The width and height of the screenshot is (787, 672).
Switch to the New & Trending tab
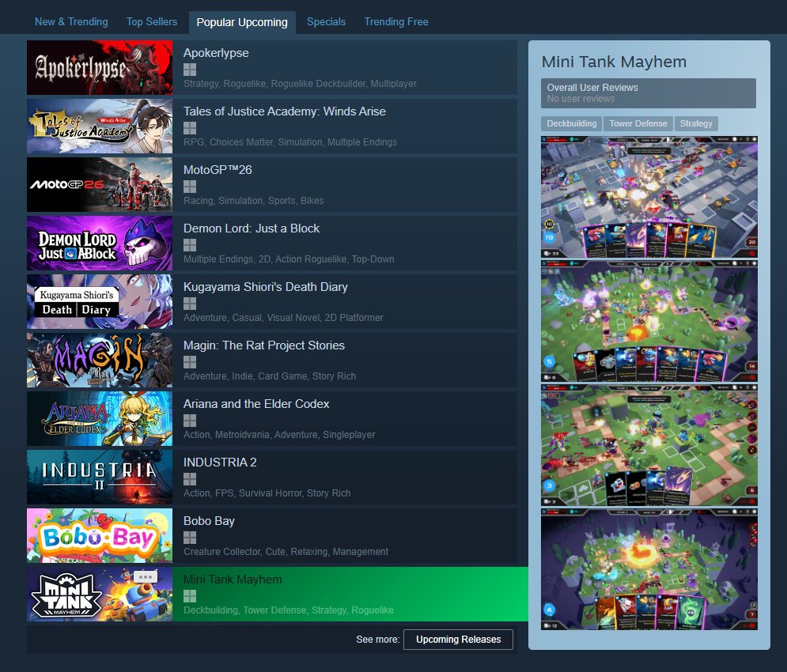71,22
